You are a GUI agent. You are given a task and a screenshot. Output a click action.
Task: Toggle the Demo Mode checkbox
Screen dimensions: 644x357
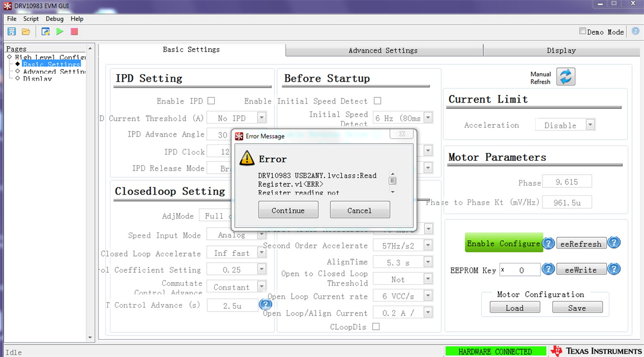point(582,31)
